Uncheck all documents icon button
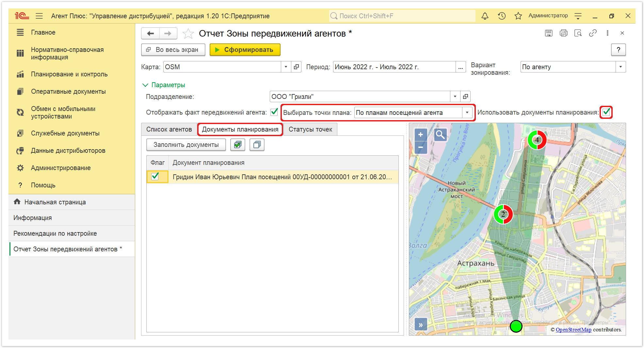The width and height of the screenshot is (644, 348). (257, 145)
